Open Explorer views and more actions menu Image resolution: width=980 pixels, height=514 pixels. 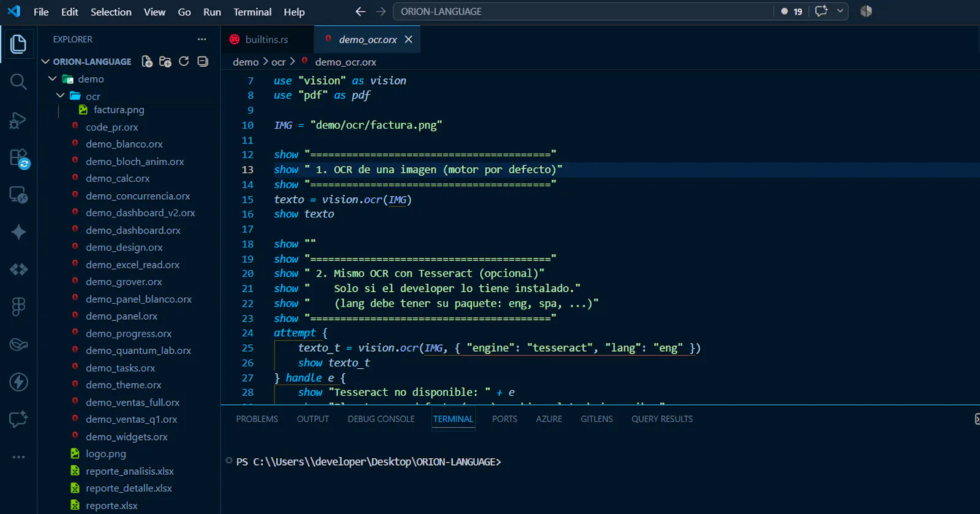(202, 39)
